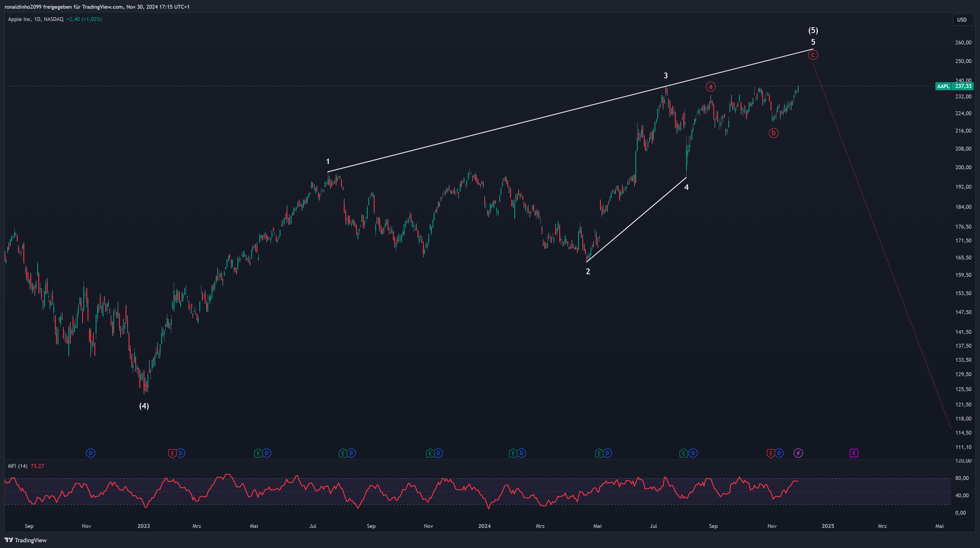Click the earnings marker at August 2024
This screenshot has width=980, height=548.
pos(684,453)
